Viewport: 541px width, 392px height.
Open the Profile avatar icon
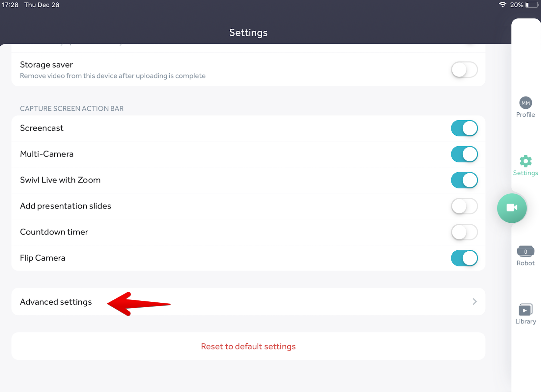526,103
